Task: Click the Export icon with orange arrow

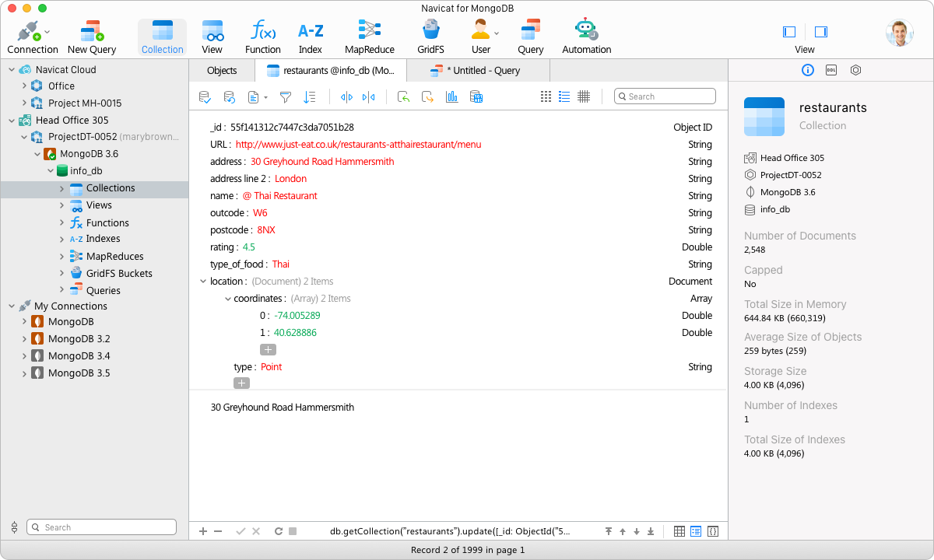Action: pos(427,97)
